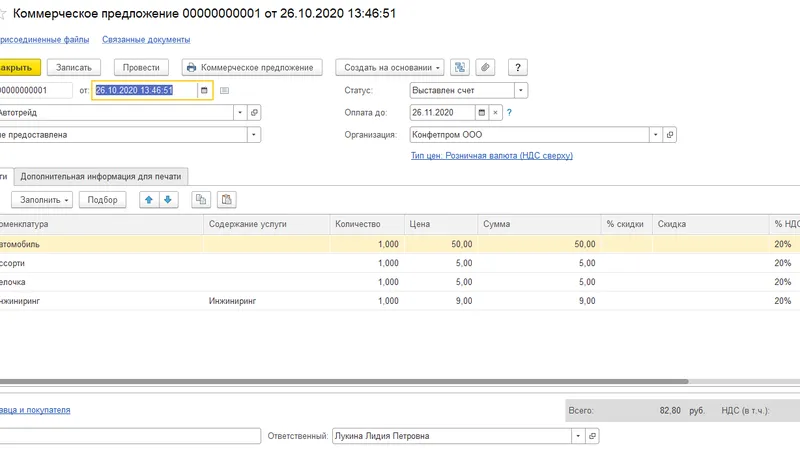Screen dimensions: 800x450
Task: Click the yellow post and close button
Action: 18,67
